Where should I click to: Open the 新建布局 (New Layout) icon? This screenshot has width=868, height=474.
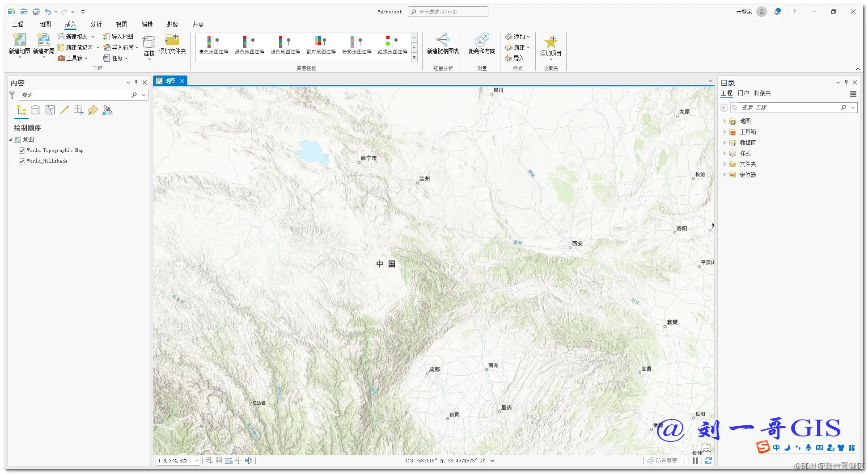click(x=43, y=40)
